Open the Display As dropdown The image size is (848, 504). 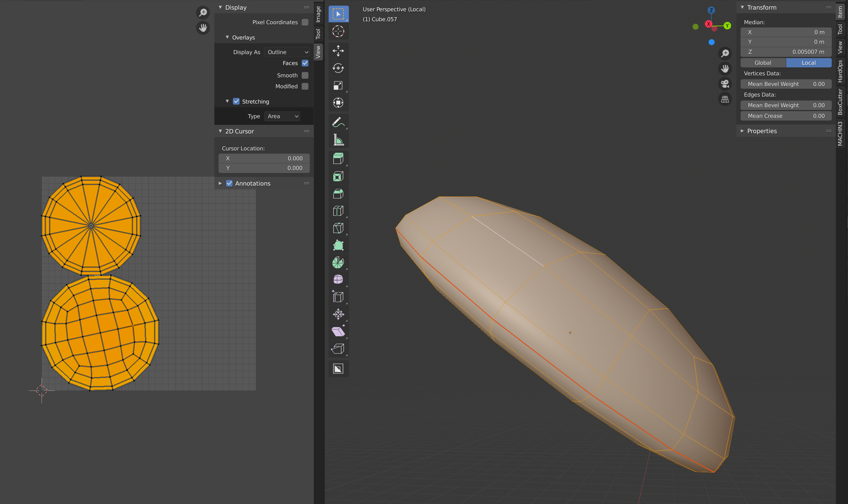(x=287, y=52)
